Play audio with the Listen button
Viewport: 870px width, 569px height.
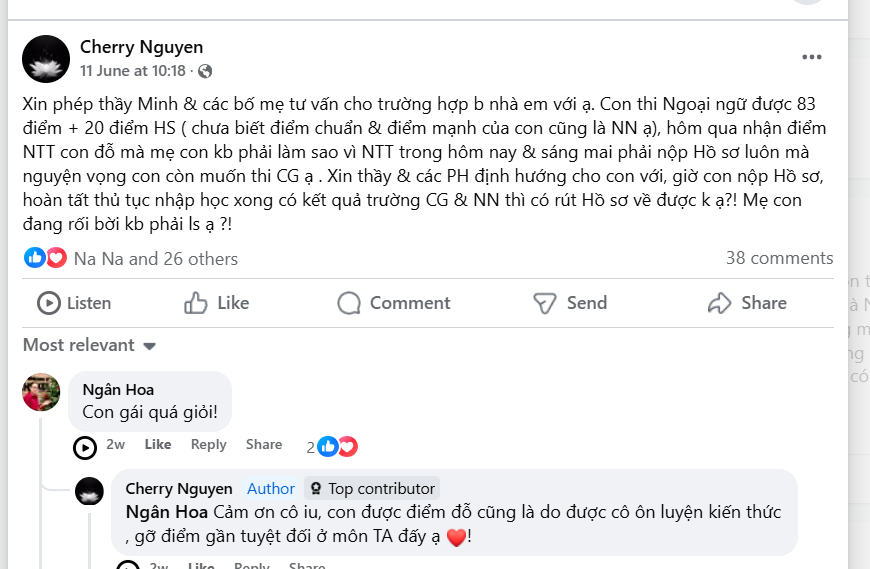coord(74,303)
